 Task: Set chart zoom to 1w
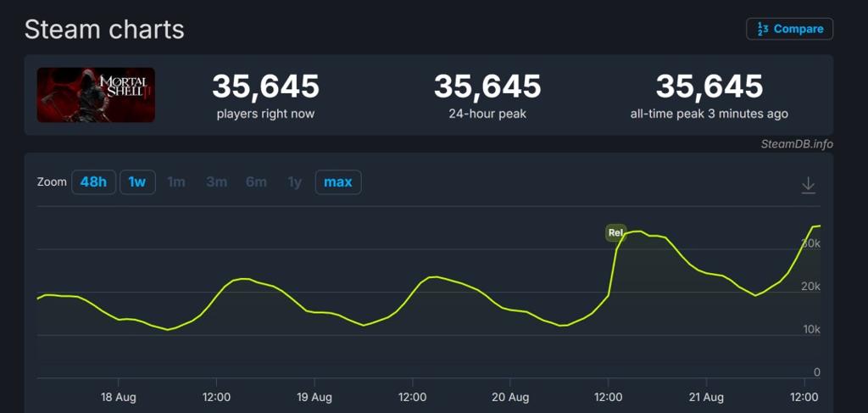coord(137,182)
